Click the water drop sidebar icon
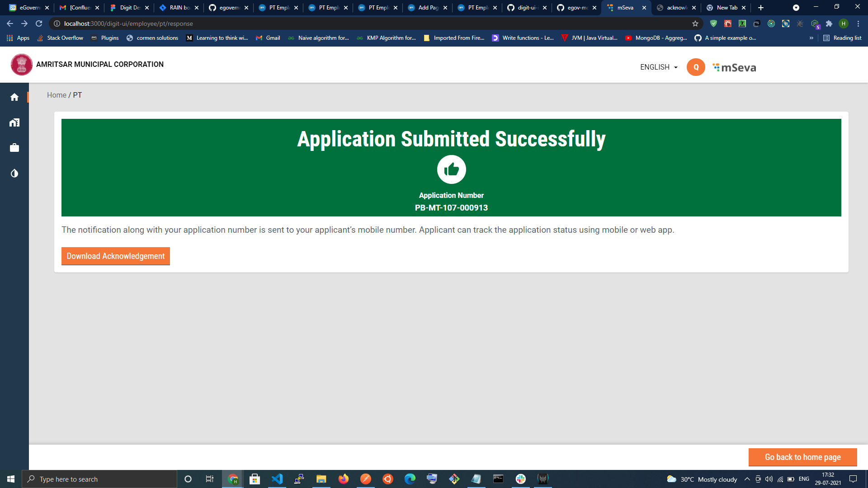868x488 pixels. 14,174
